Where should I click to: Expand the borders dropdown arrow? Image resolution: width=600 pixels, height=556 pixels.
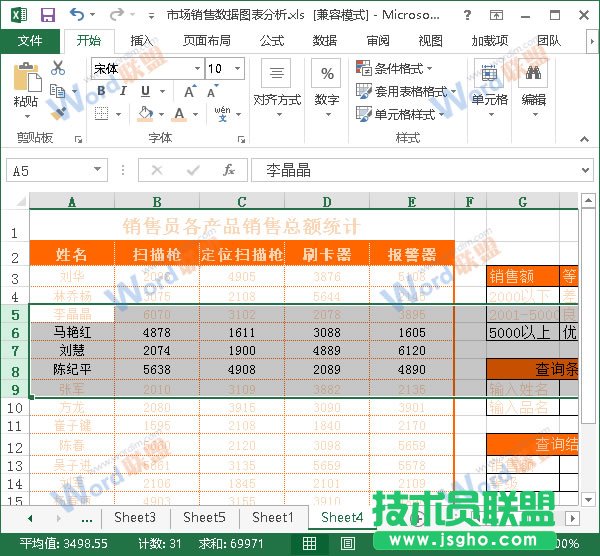click(118, 114)
